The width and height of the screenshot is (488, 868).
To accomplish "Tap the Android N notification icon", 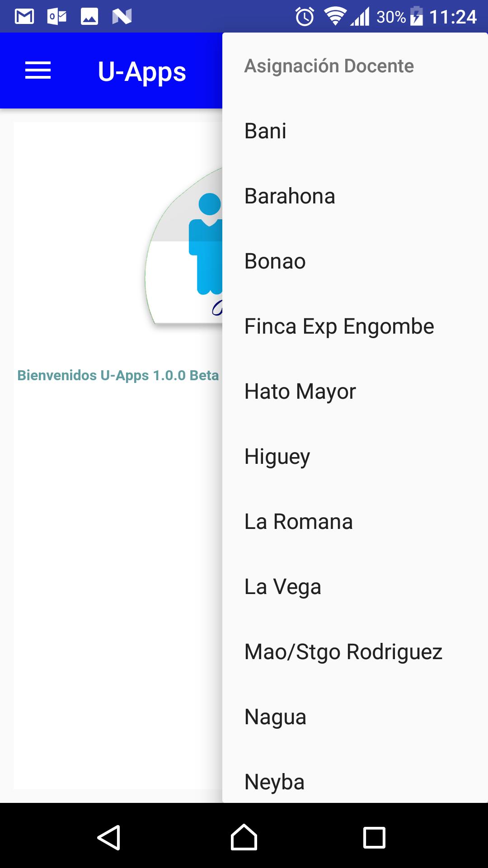I will [x=122, y=17].
